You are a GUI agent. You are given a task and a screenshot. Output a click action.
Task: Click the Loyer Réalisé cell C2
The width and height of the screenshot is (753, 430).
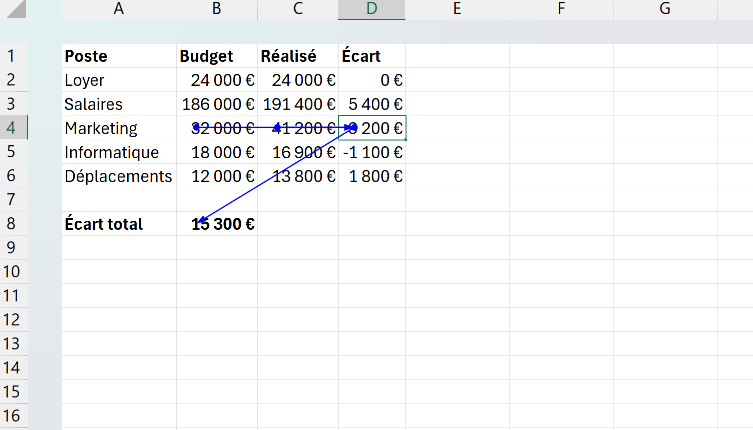pos(298,80)
